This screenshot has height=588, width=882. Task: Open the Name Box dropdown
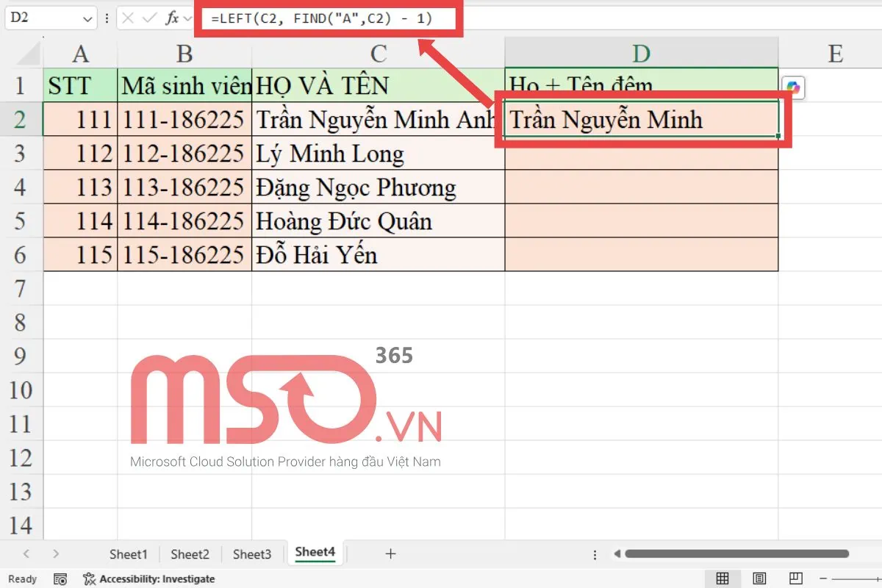pos(88,18)
